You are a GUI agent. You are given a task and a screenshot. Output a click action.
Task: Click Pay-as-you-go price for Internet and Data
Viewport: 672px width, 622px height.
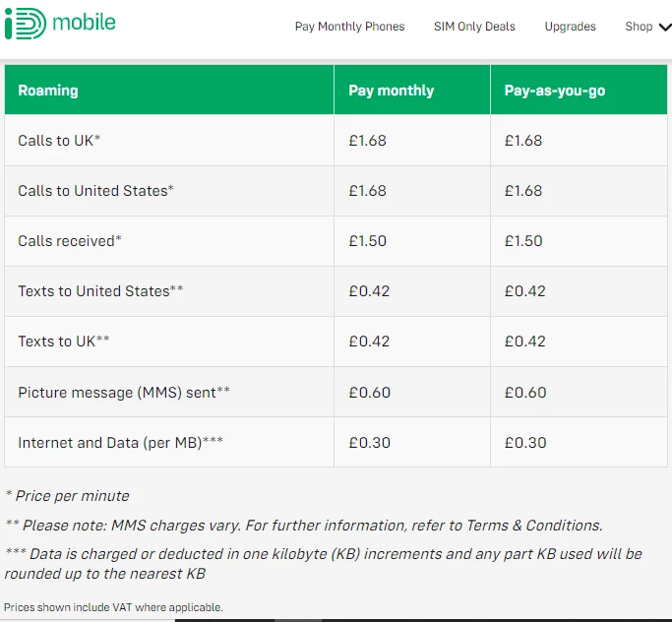tap(525, 443)
